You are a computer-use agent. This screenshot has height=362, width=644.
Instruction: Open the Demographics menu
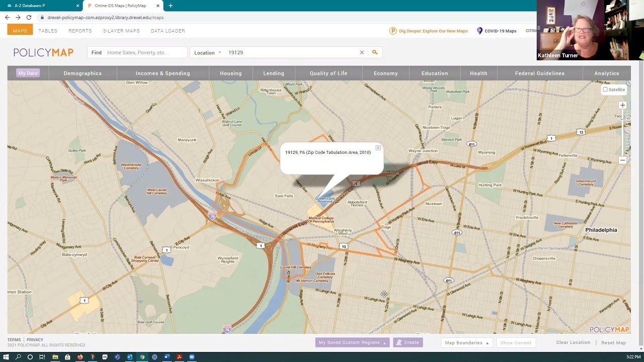(x=83, y=73)
